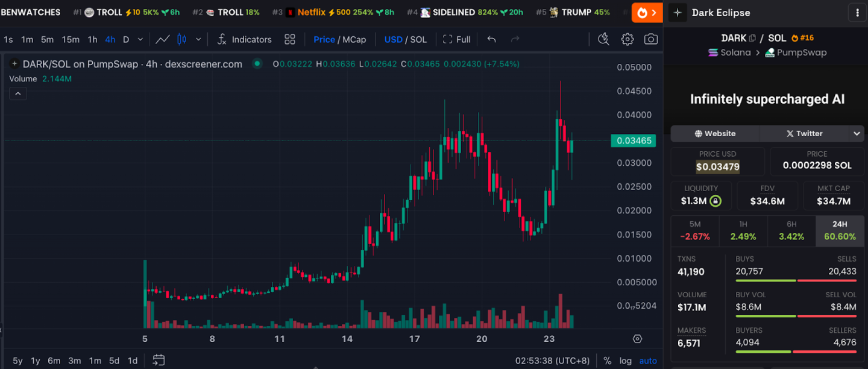Open the layout grid icon
This screenshot has height=369, width=868.
(290, 39)
